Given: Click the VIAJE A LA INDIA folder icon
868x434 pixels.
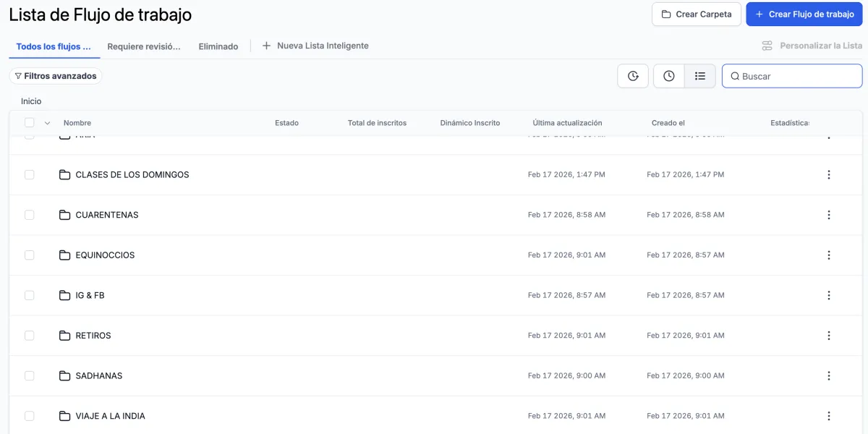Looking at the screenshot, I should 65,416.
